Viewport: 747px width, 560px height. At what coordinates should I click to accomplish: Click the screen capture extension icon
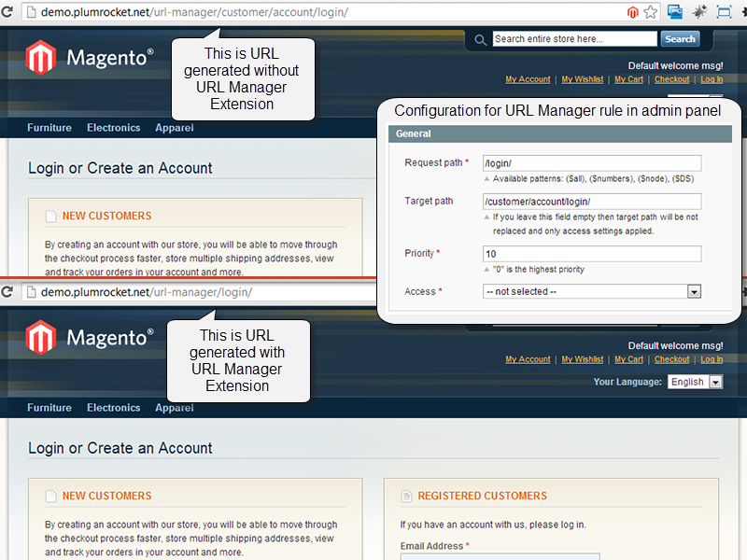(724, 12)
